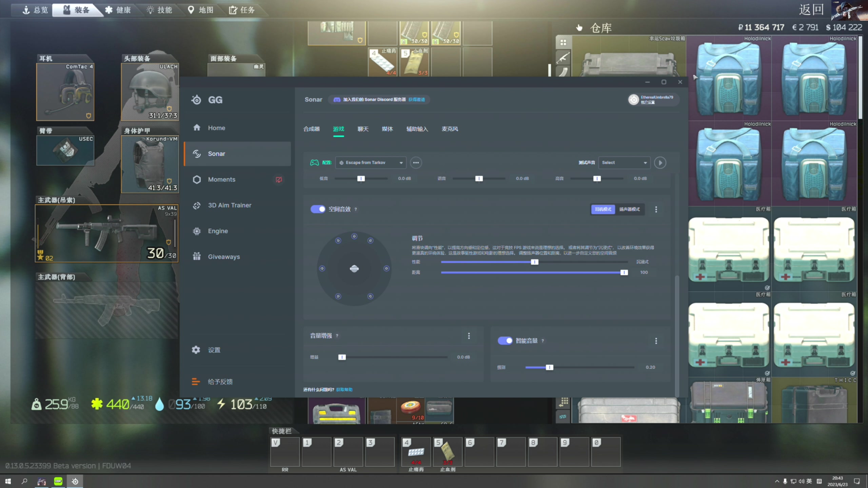Adjust the 语音 voice slider
This screenshot has width=868, height=488.
point(479,179)
